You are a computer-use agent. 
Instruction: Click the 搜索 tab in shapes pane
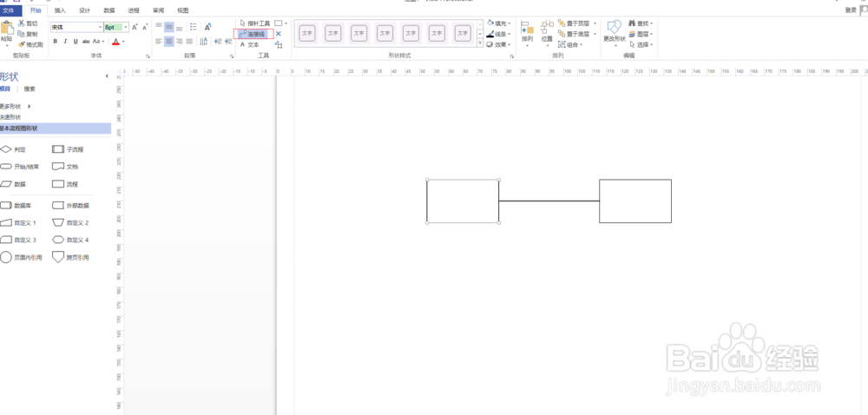pyautogui.click(x=30, y=89)
